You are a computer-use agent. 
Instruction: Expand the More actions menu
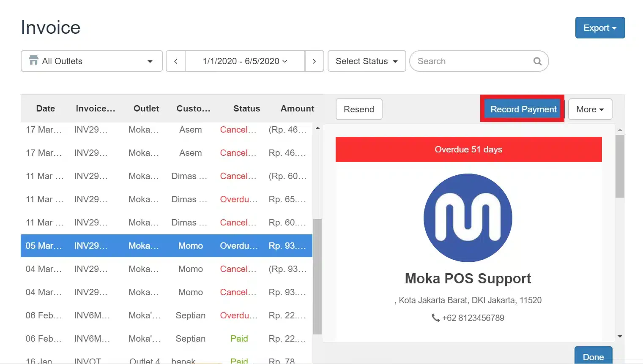coord(590,109)
